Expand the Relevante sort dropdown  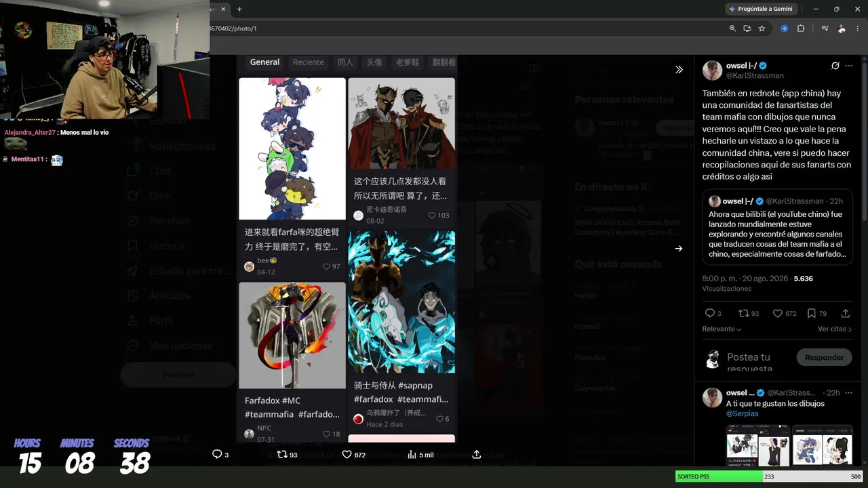click(722, 329)
